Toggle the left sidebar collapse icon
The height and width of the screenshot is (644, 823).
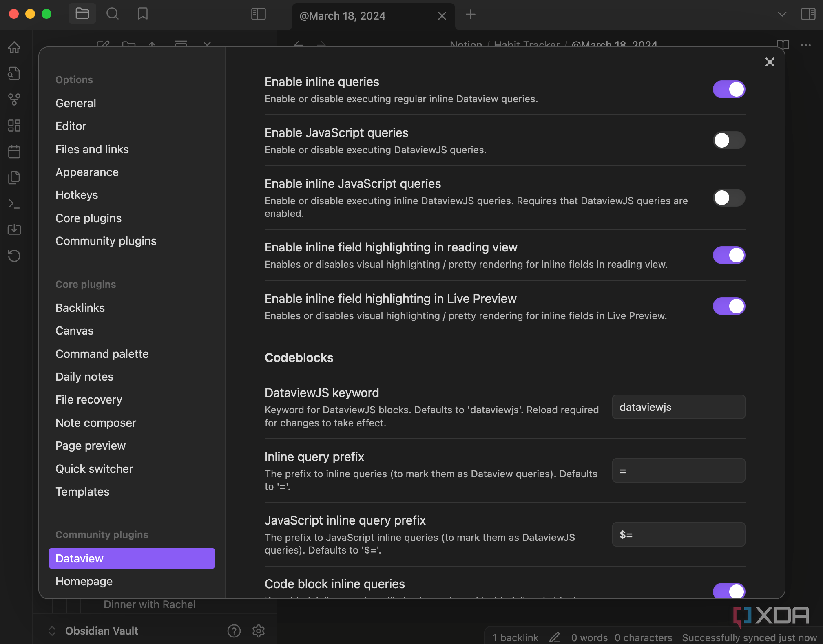[x=259, y=14]
